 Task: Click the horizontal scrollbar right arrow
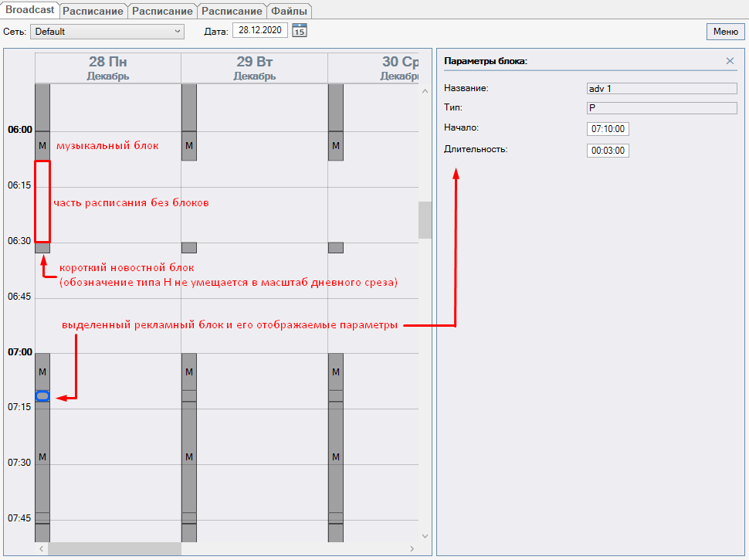coord(412,548)
